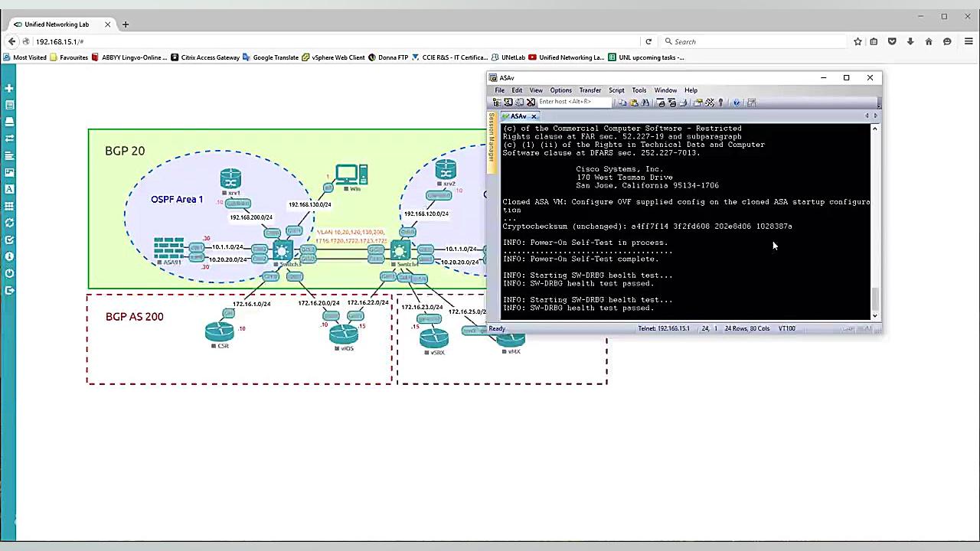Click the plus Add object icon in sidebar
Image resolution: width=980 pixels, height=551 pixels.
point(9,88)
